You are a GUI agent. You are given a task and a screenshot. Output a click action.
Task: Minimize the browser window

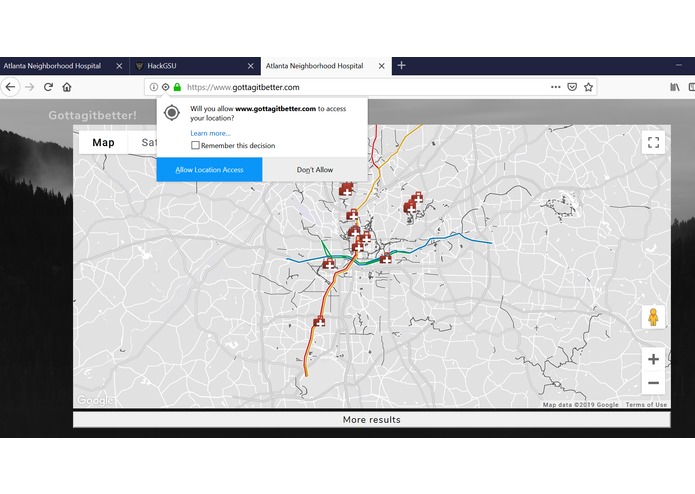[679, 66]
